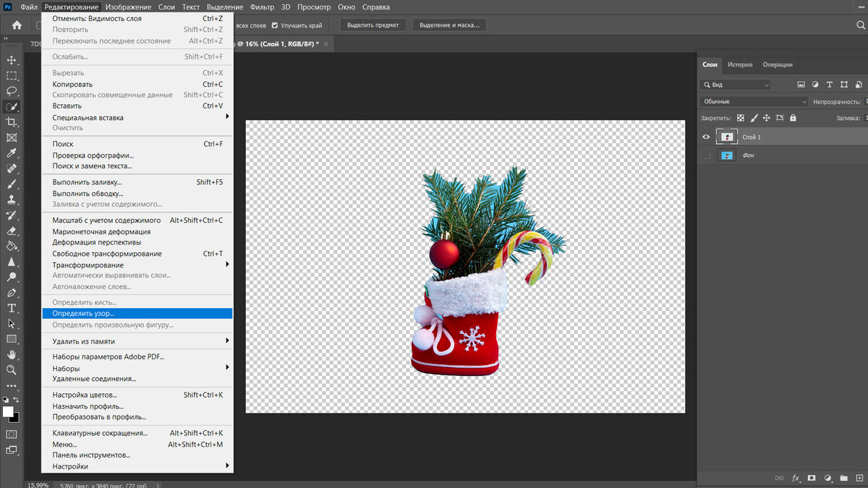Switch to the История tab
Screen dimensions: 868x488
pos(740,64)
